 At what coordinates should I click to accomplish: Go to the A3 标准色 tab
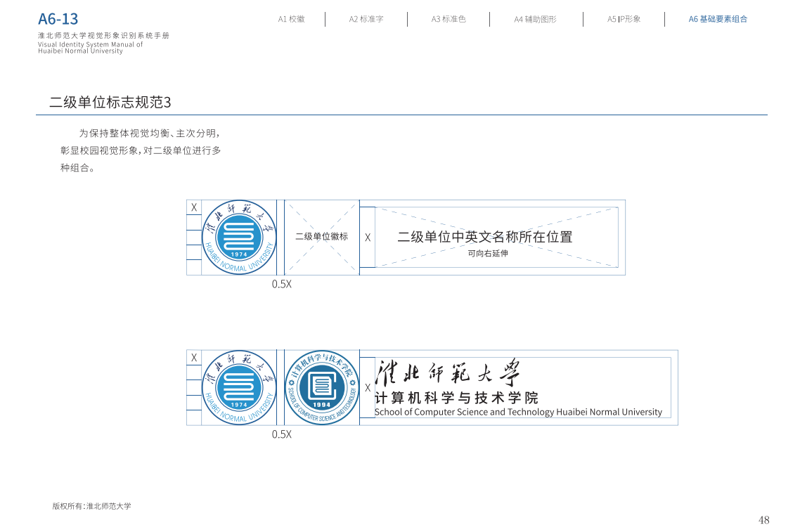coord(449,19)
